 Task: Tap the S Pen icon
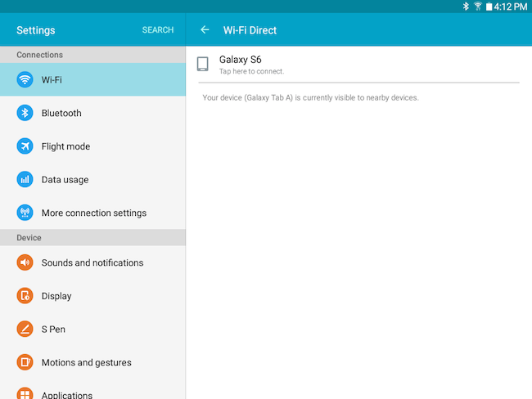click(x=25, y=329)
